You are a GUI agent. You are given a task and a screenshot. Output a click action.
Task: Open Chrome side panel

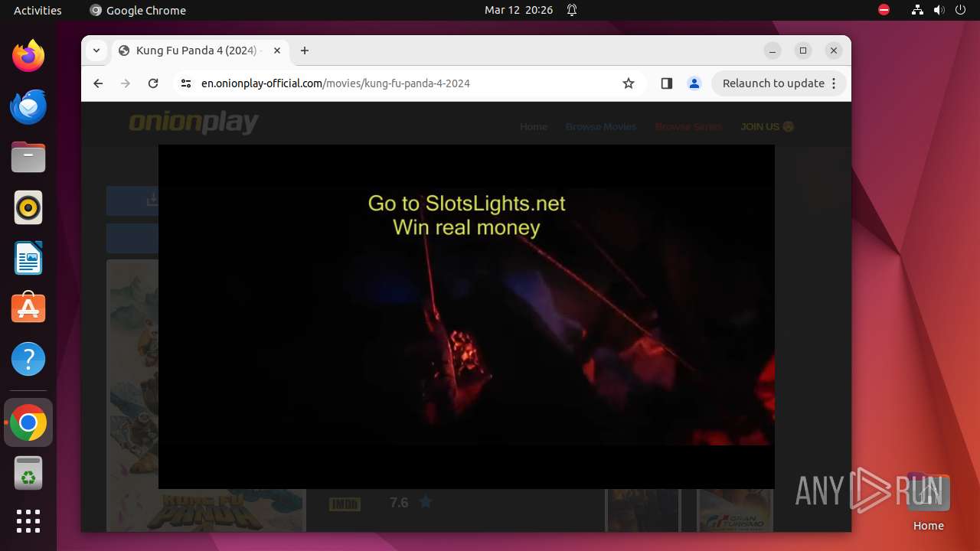(x=666, y=83)
